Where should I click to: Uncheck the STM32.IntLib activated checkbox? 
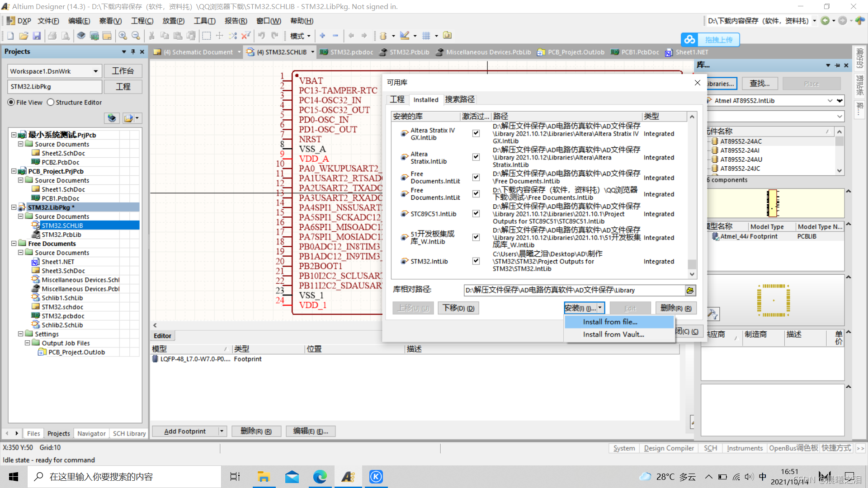[476, 261]
